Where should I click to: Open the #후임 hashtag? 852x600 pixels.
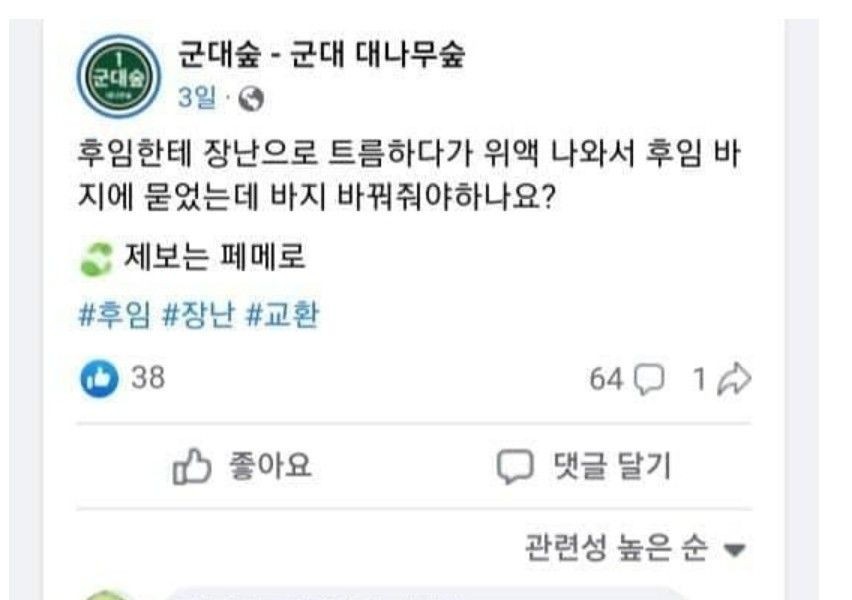click(114, 316)
